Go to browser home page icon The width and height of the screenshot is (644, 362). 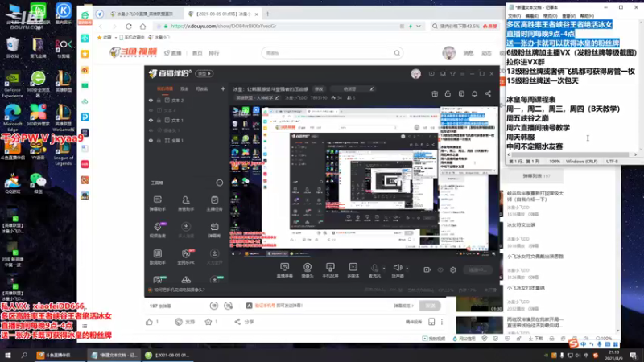point(142,27)
